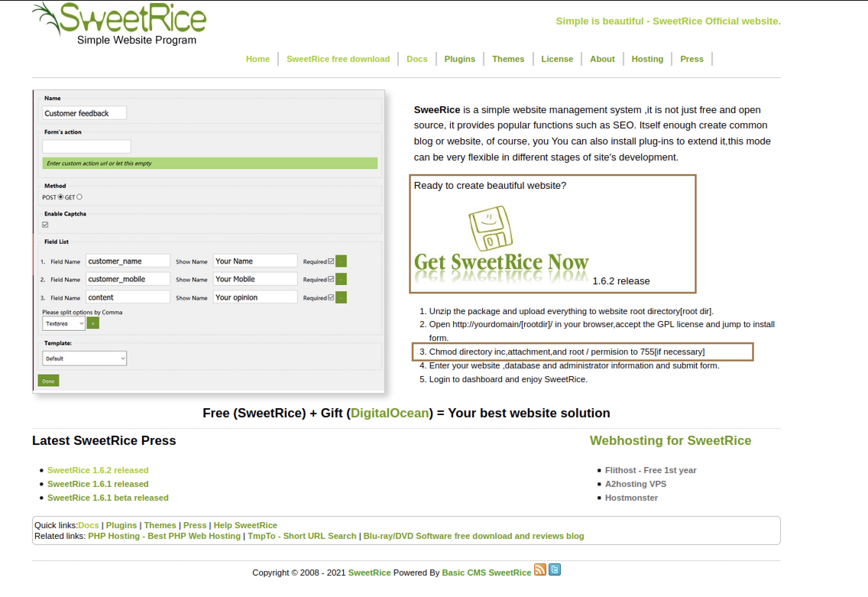Open Blu-ray/DVD Software reviews blog link
This screenshot has height=597, width=868.
coord(474,536)
